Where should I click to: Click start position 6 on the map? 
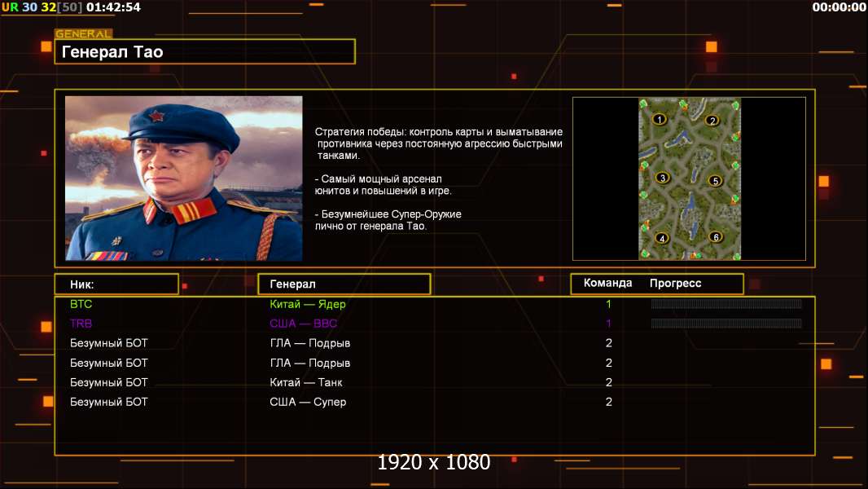tap(716, 237)
